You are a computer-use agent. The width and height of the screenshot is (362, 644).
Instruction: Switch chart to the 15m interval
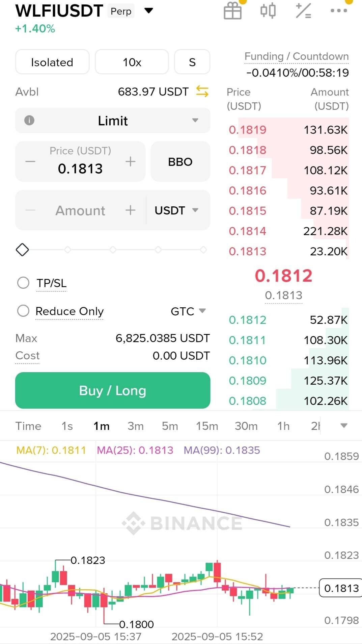(x=207, y=426)
